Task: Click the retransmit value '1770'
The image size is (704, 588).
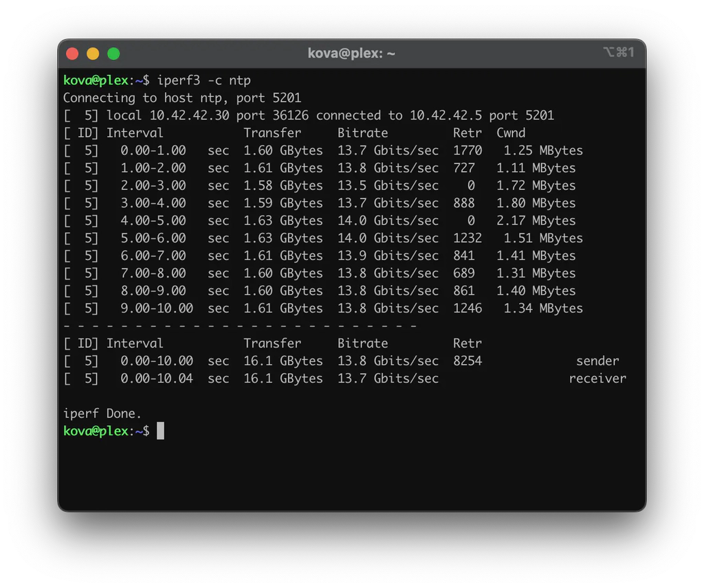Action: (467, 150)
